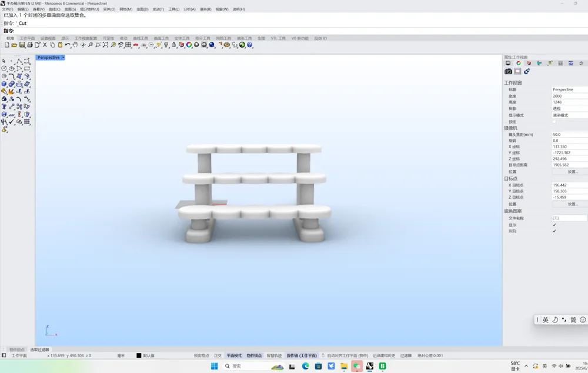
Task: Select the Box solid tool
Action: (4, 84)
